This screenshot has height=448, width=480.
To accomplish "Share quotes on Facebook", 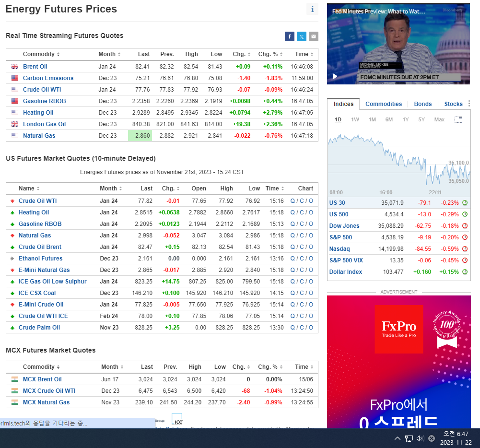I will [x=289, y=36].
